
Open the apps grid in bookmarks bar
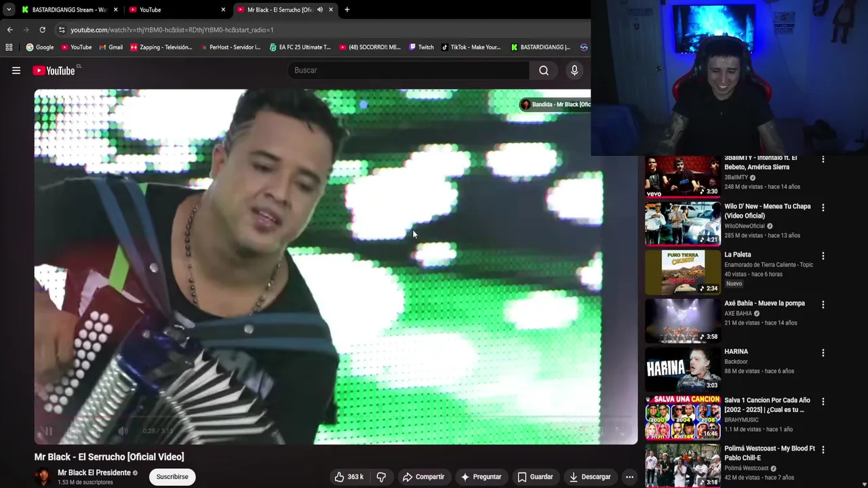(9, 47)
